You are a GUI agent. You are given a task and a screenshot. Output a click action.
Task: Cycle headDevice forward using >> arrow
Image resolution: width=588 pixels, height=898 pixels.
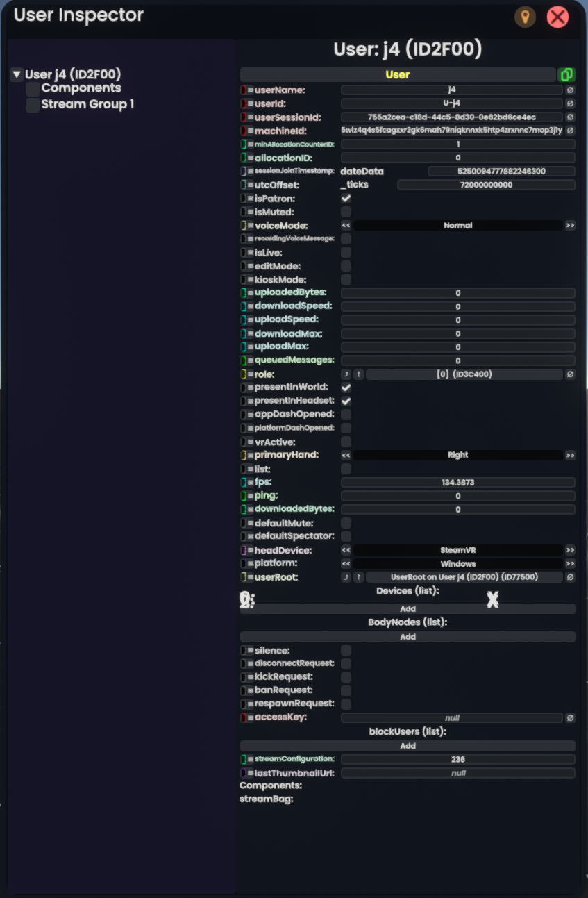point(570,550)
